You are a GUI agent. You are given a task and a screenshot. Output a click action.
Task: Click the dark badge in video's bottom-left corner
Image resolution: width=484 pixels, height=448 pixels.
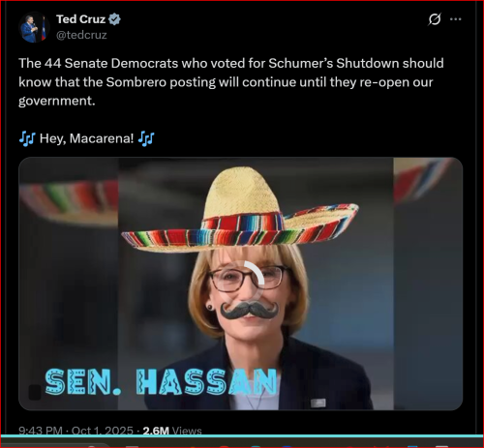(35, 392)
